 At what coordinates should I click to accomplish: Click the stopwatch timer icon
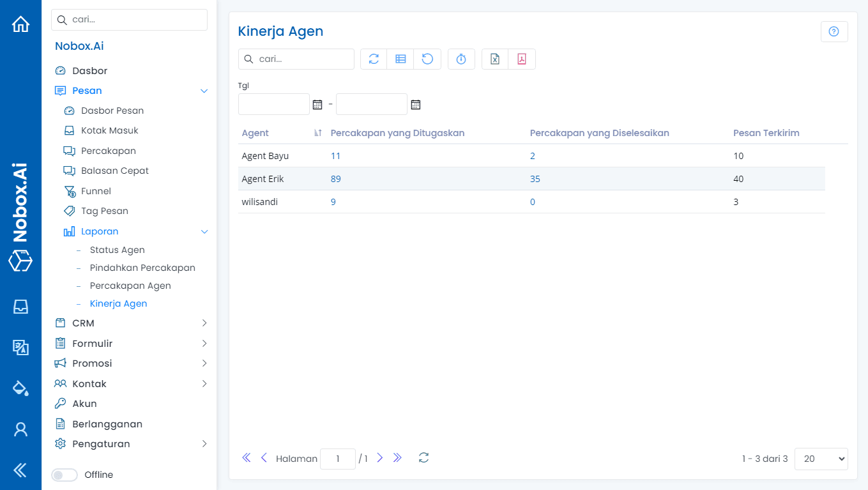pos(461,59)
